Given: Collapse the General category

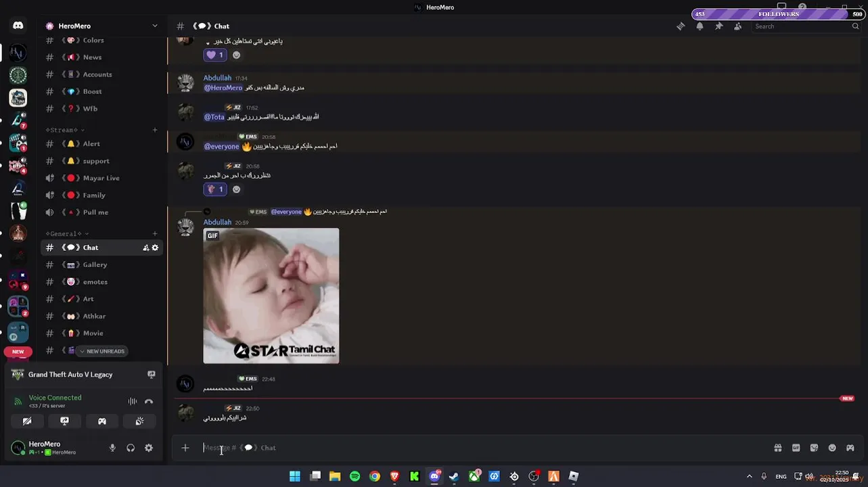Looking at the screenshot, I should [67, 233].
